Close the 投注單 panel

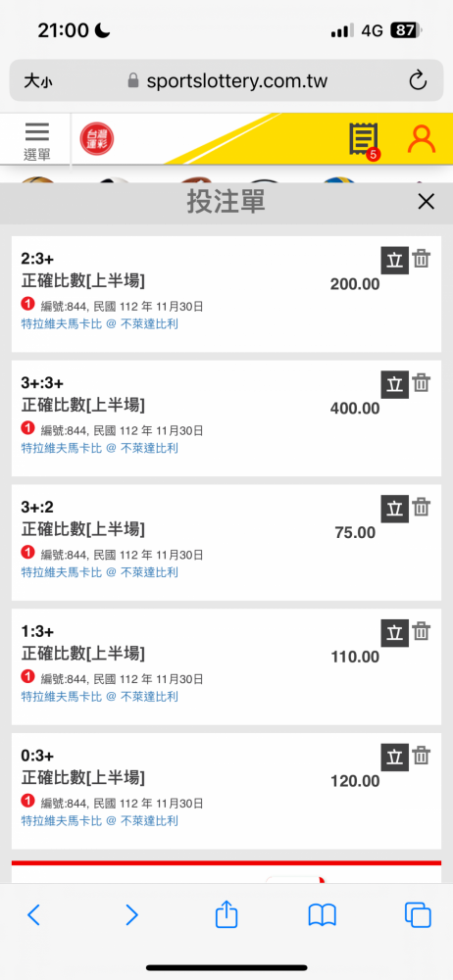(427, 201)
